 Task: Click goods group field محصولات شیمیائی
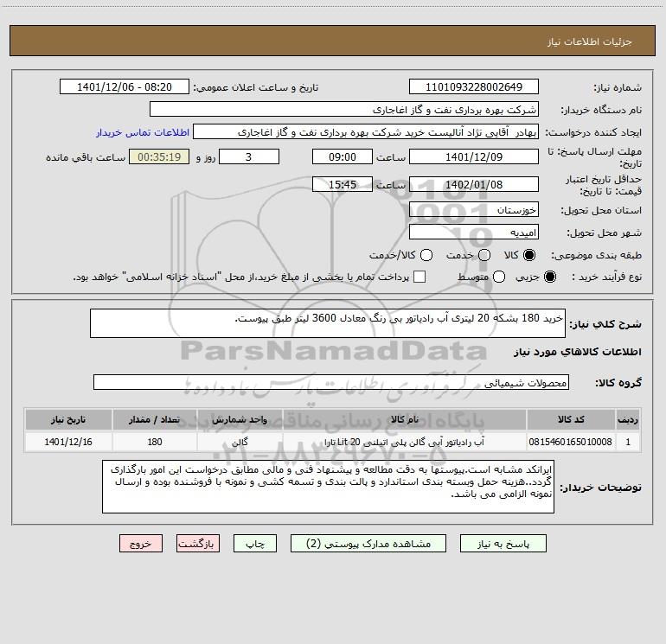click(331, 382)
